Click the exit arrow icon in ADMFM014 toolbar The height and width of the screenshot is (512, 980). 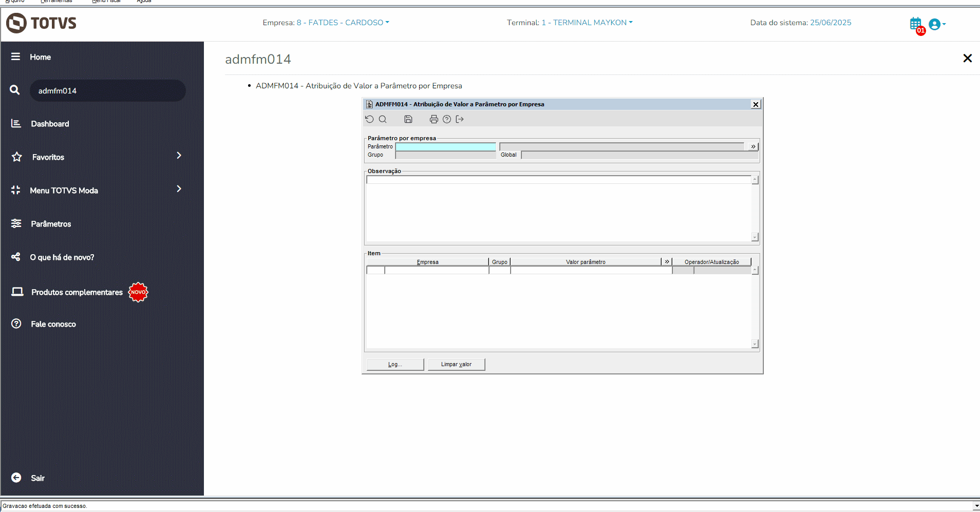(460, 119)
